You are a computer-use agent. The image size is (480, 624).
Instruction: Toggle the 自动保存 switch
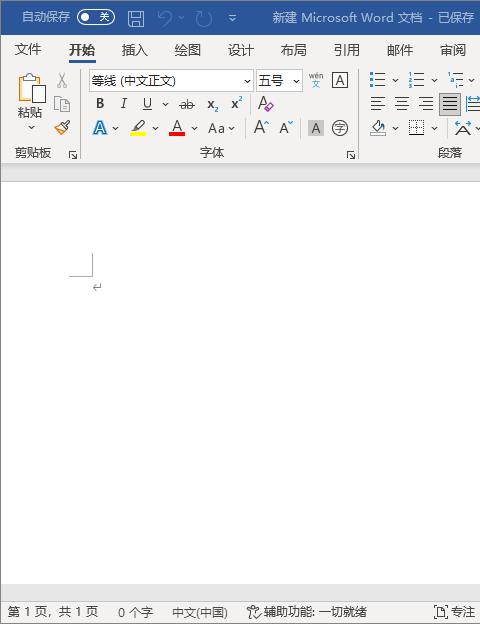[x=96, y=17]
